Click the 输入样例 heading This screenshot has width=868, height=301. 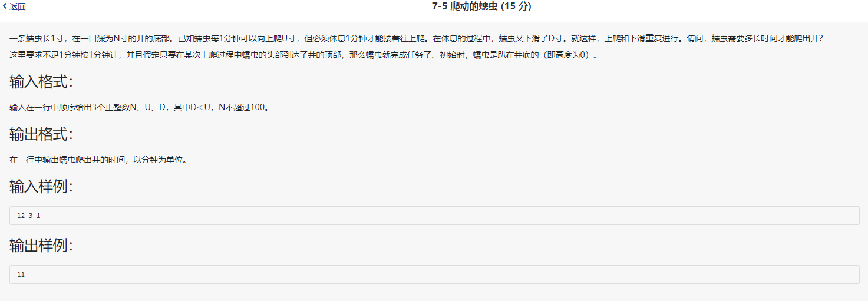[41, 187]
